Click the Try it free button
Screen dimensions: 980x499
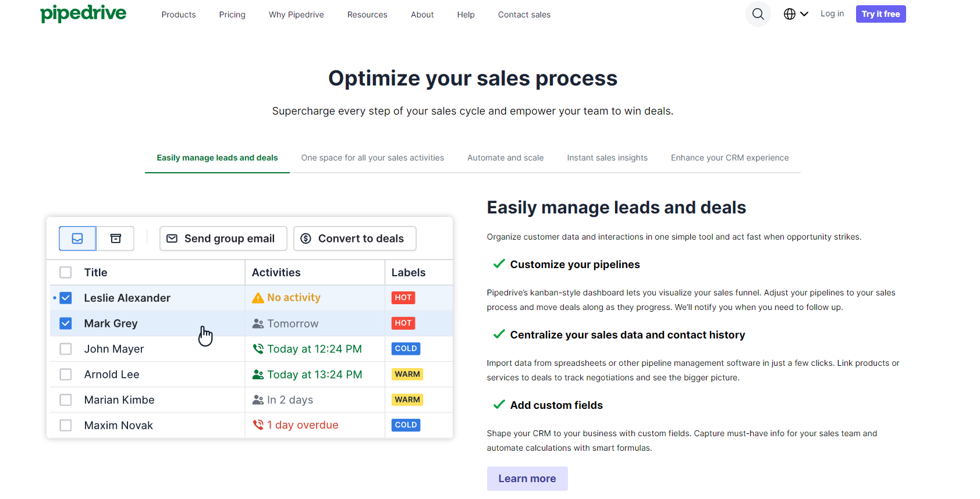(x=881, y=14)
